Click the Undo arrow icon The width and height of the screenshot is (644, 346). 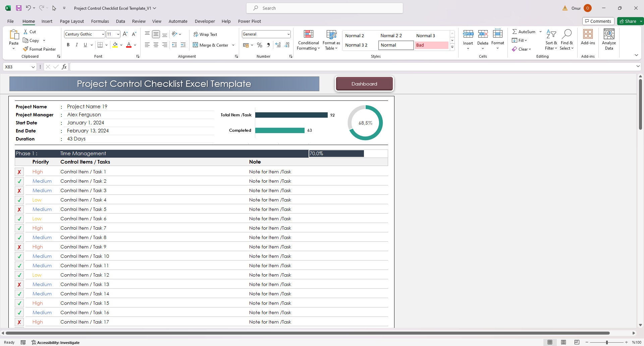29,8
